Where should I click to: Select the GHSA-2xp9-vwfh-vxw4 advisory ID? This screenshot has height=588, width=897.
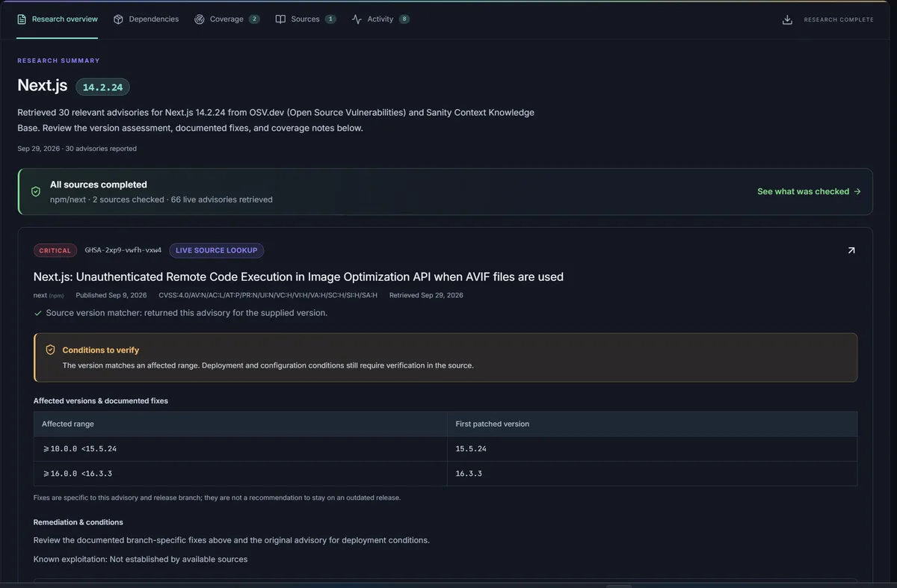pyautogui.click(x=123, y=250)
